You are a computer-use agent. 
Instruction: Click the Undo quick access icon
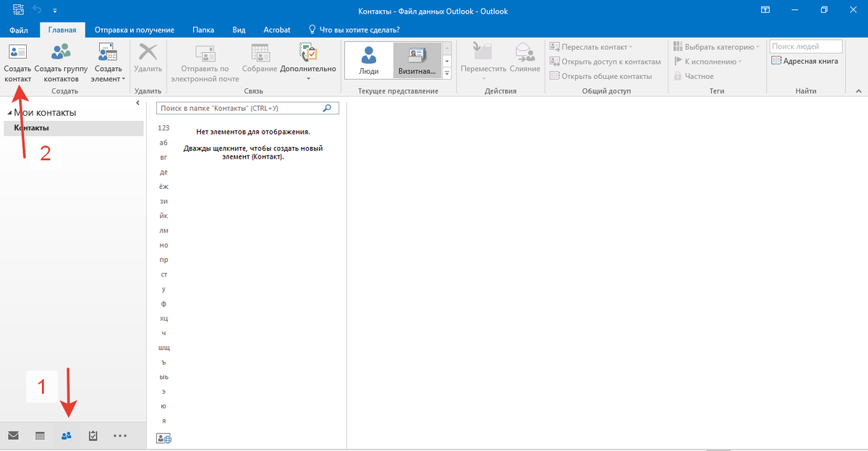(x=37, y=10)
